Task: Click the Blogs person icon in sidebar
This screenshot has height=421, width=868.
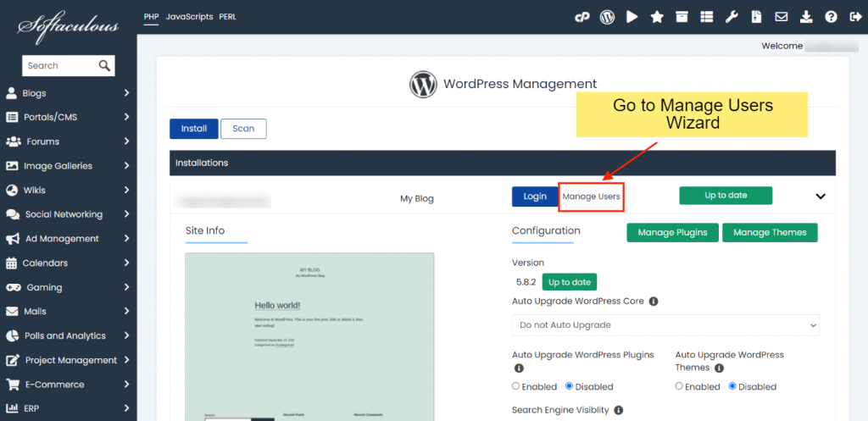Action: [x=11, y=93]
